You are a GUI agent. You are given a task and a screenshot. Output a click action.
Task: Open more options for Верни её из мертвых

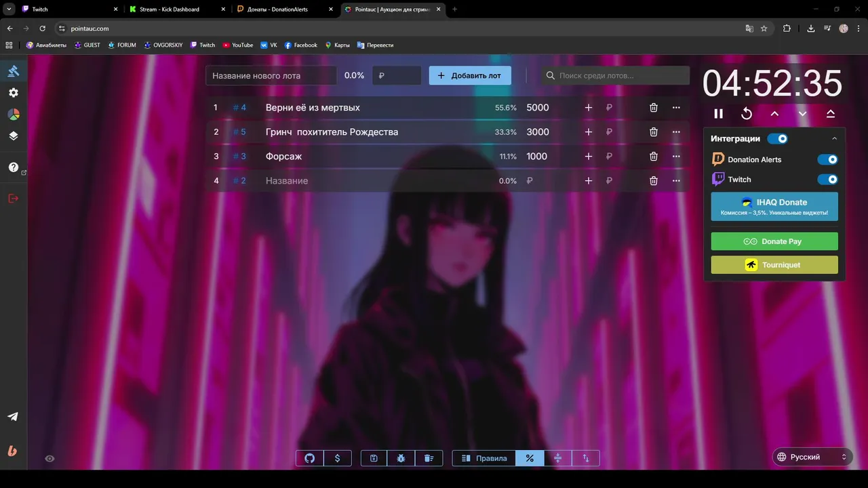tap(676, 108)
